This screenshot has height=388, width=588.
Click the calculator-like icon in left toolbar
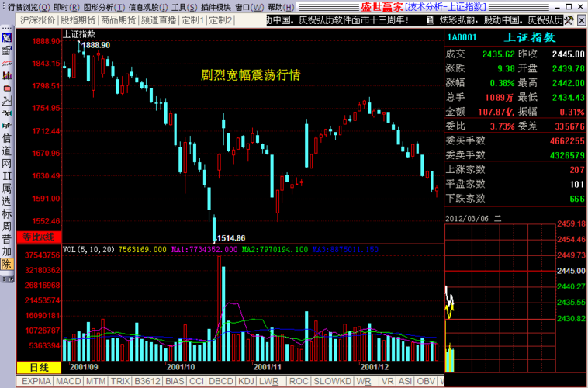click(x=7, y=50)
